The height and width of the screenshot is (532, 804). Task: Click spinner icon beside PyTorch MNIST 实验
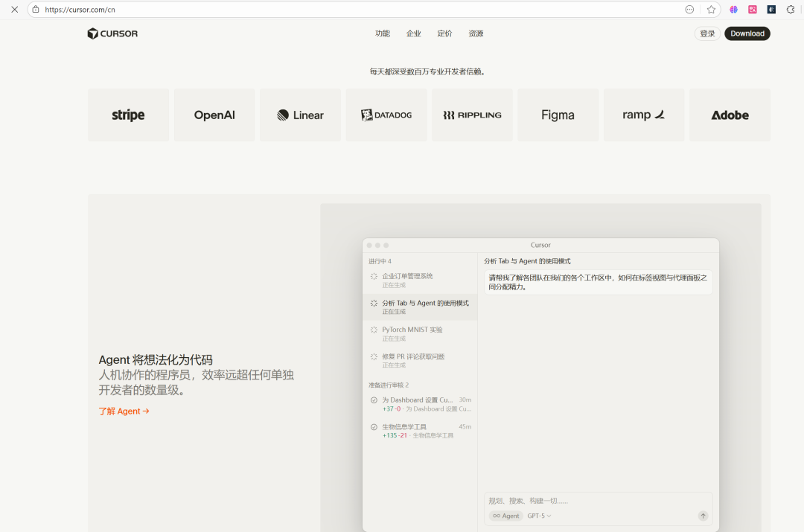coord(374,330)
